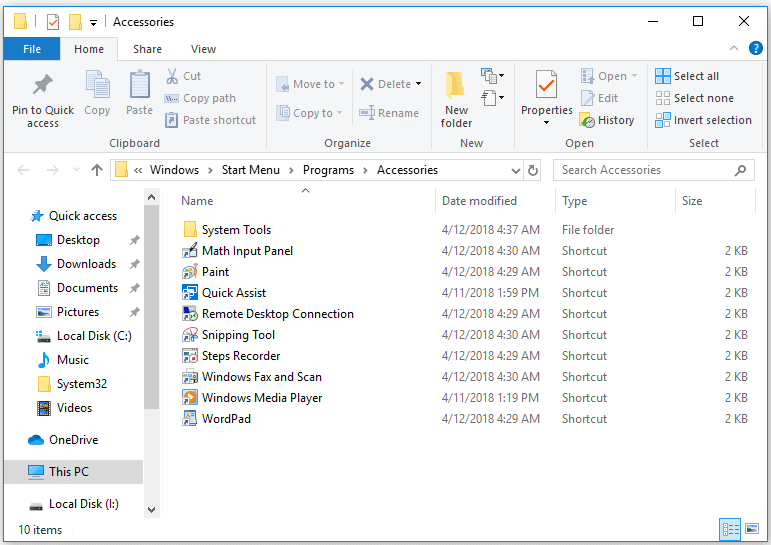Select Remote Desktop Connection shortcut
771x545 pixels.
click(268, 314)
